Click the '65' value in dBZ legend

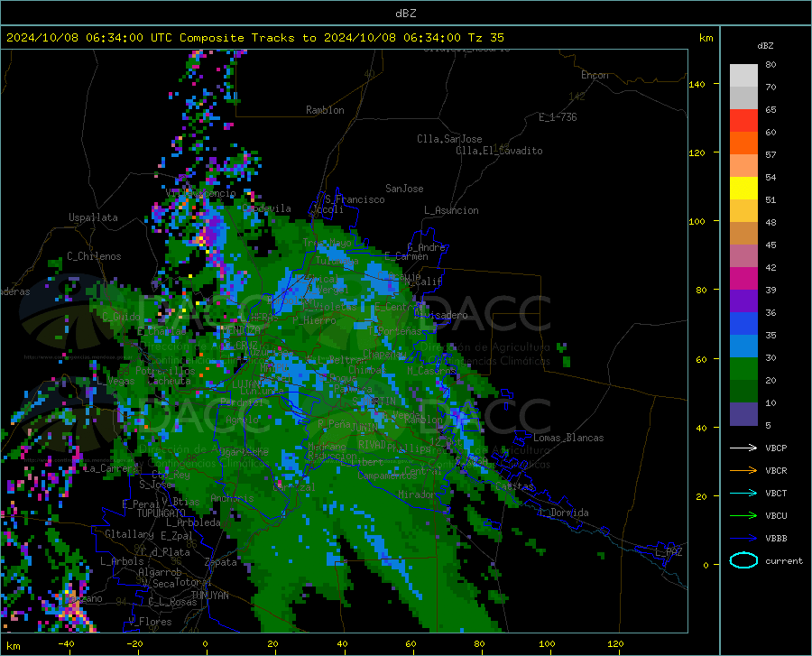point(770,109)
